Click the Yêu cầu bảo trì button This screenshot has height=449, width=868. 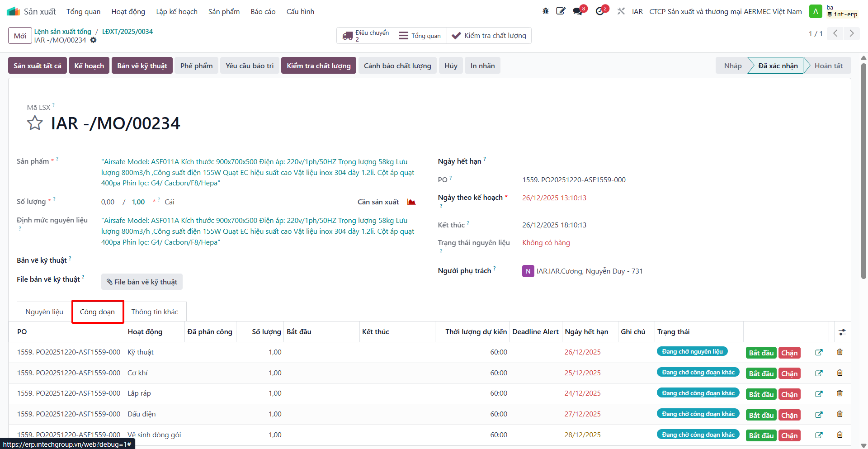250,66
